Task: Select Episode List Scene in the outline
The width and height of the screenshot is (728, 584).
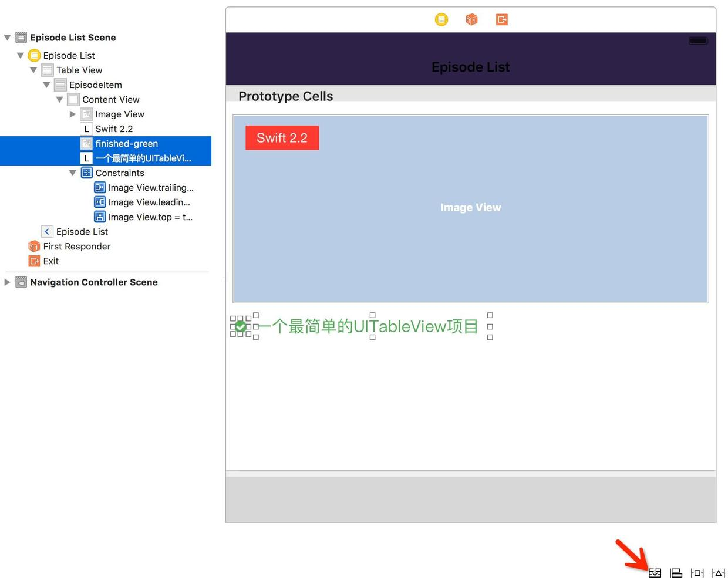Action: click(x=73, y=38)
